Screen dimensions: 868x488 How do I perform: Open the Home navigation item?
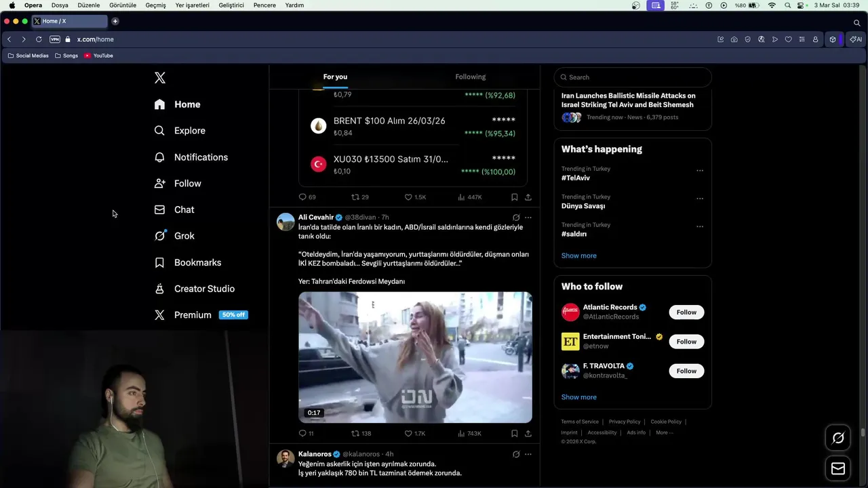click(x=177, y=104)
